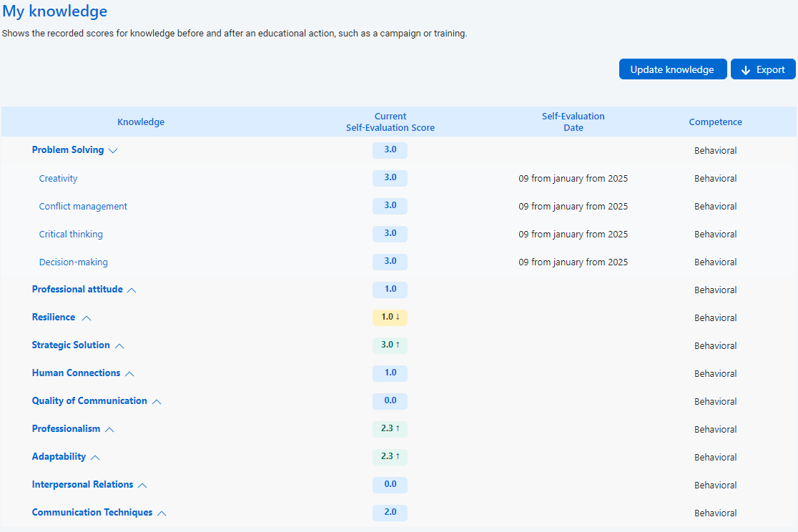Select the Critical thinking item
The width and height of the screenshot is (798, 532).
71,235
